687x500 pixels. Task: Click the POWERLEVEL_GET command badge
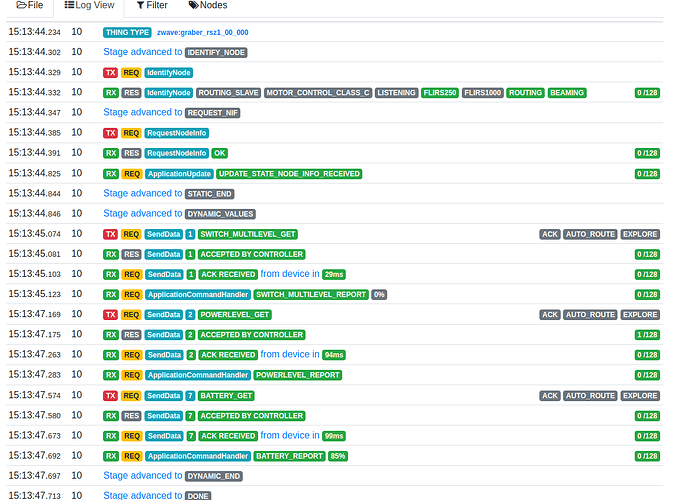[235, 315]
